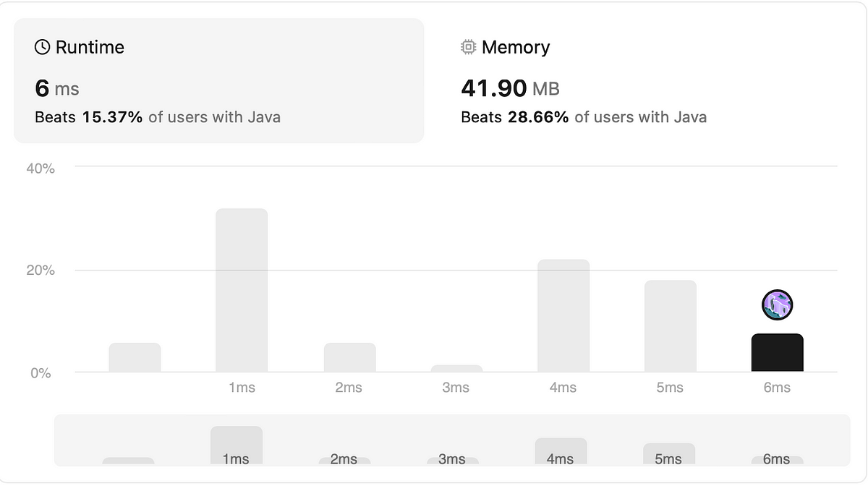The height and width of the screenshot is (486, 868).
Task: Click 1ms bar in the overview strip
Action: click(x=237, y=446)
